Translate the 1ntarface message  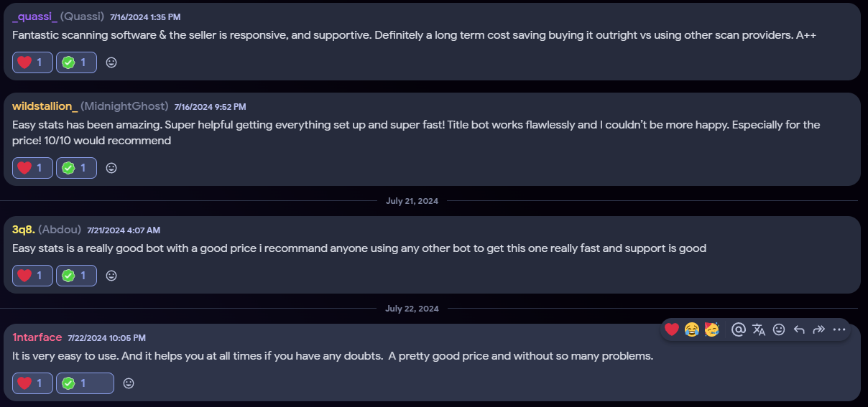tap(759, 329)
